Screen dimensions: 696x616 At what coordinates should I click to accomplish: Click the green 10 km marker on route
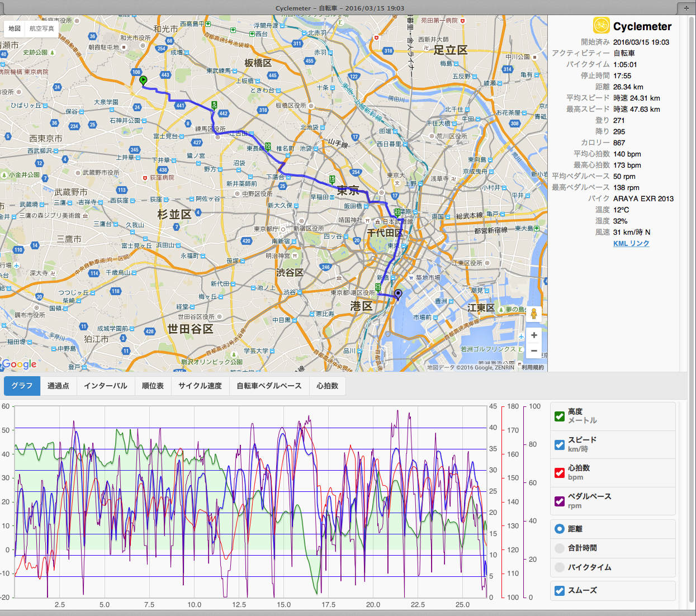point(268,147)
